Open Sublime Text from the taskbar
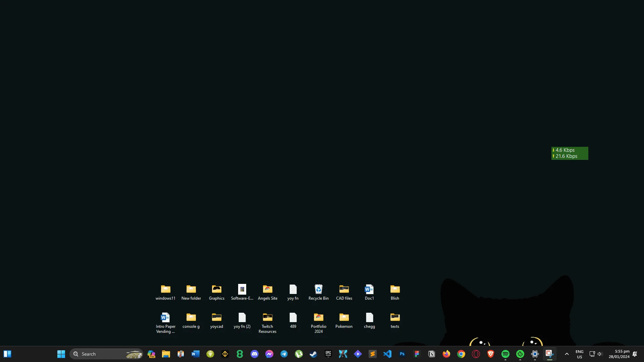 coord(373,354)
